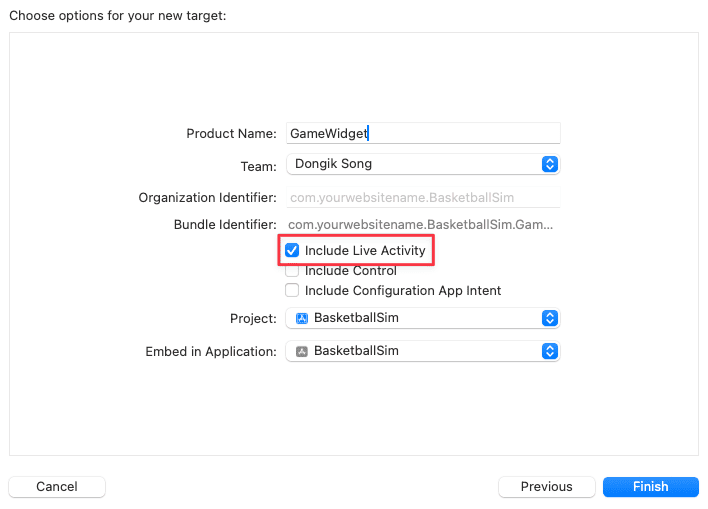The width and height of the screenshot is (708, 509).
Task: Enable the Include Control checkbox
Action: (292, 271)
